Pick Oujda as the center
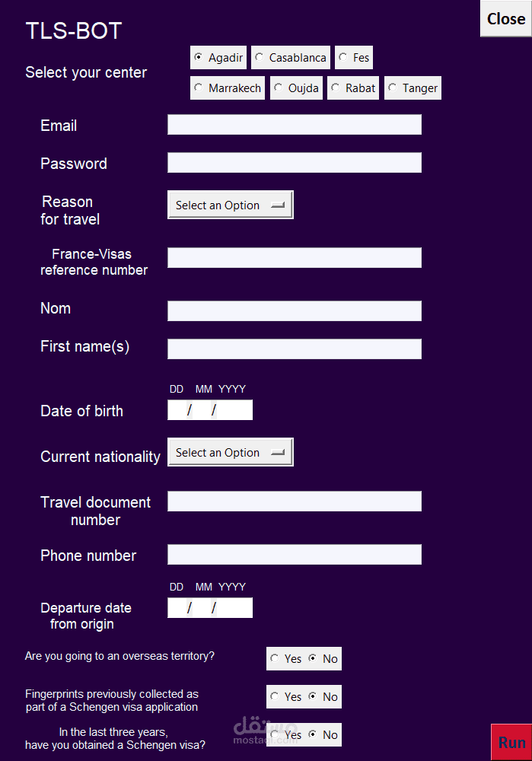 point(279,88)
